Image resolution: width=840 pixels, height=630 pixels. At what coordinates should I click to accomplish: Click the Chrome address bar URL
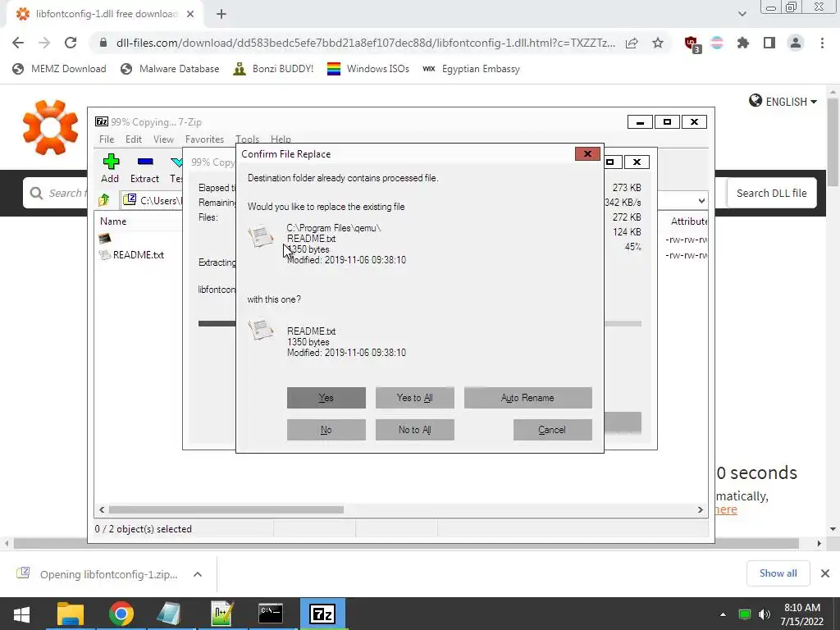[x=365, y=43]
